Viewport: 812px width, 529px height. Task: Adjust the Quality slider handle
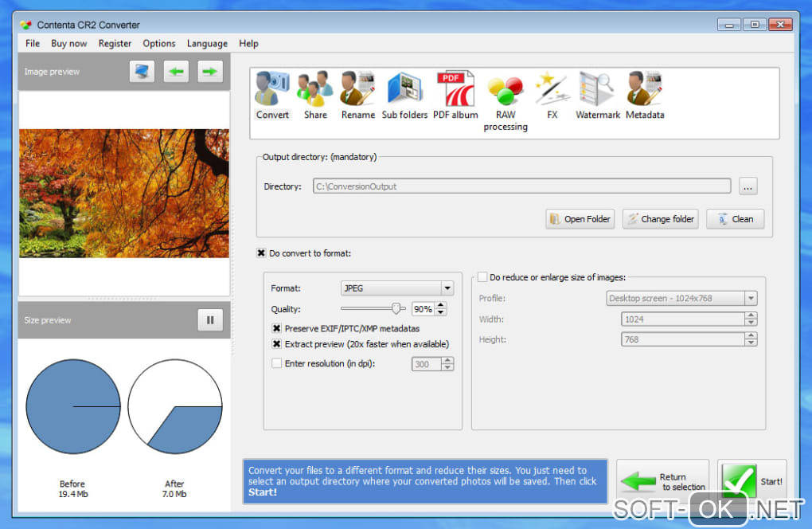(396, 309)
